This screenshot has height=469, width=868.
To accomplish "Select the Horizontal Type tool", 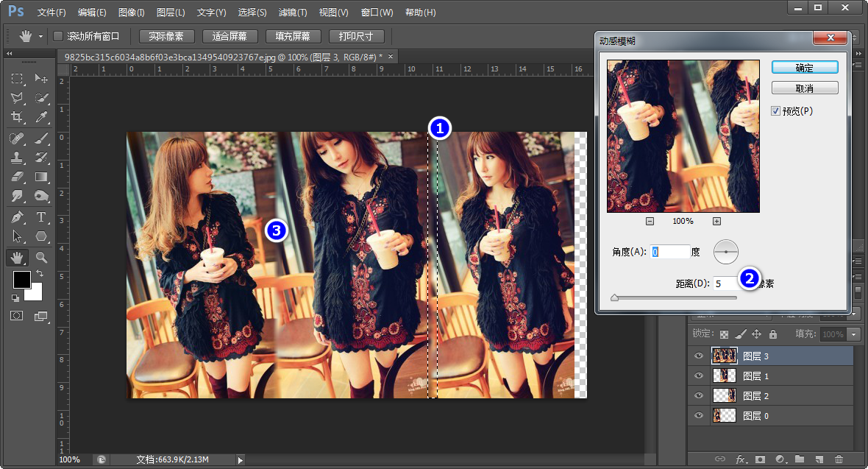I will [x=41, y=216].
